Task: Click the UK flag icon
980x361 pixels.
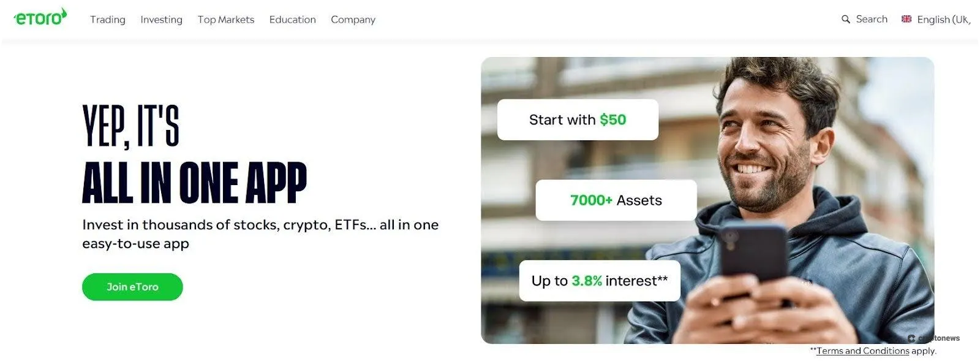Action: coord(905,19)
